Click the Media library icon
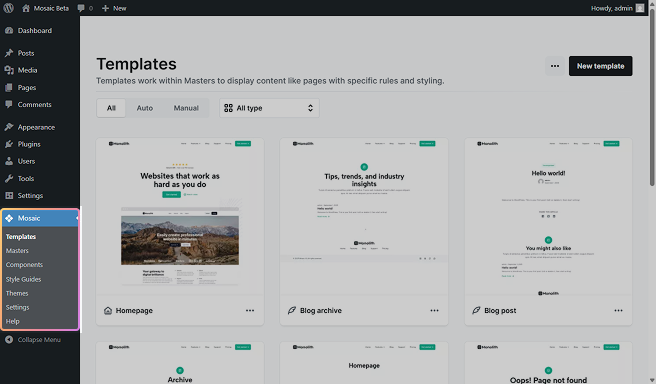 pyautogui.click(x=9, y=70)
